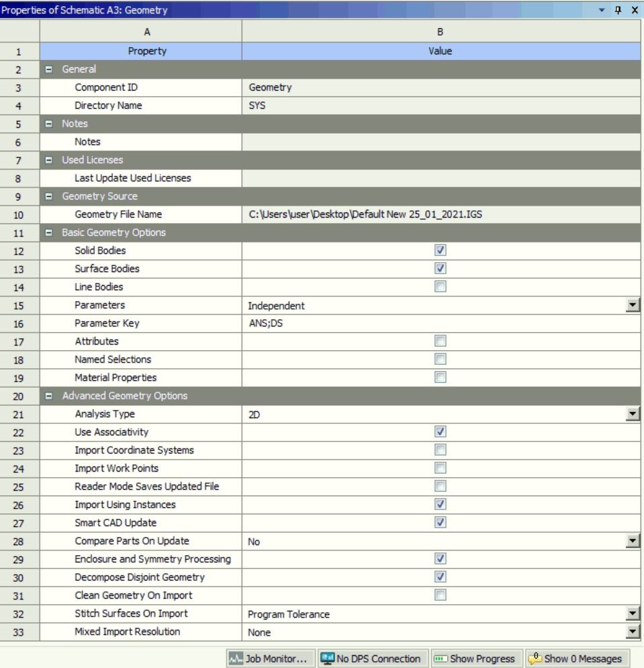Open the Parameters dropdown arrow
The width and height of the screenshot is (644, 668).
pyautogui.click(x=633, y=305)
